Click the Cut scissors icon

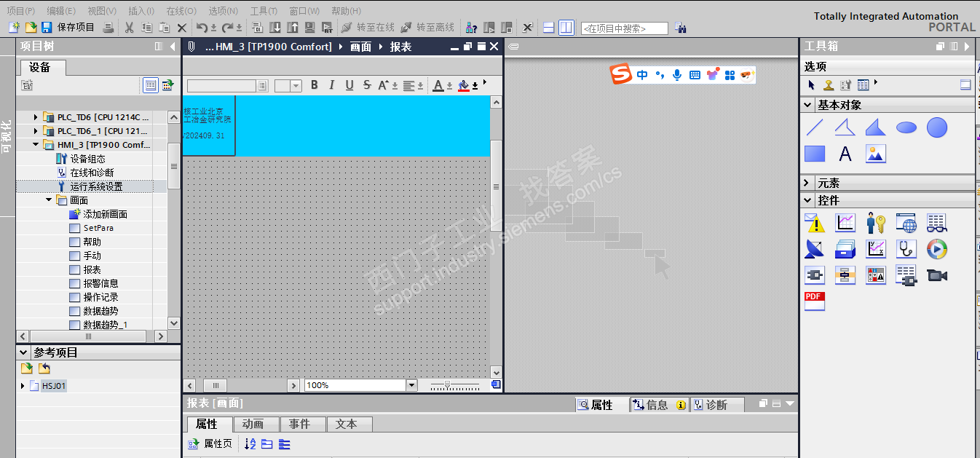[129, 28]
